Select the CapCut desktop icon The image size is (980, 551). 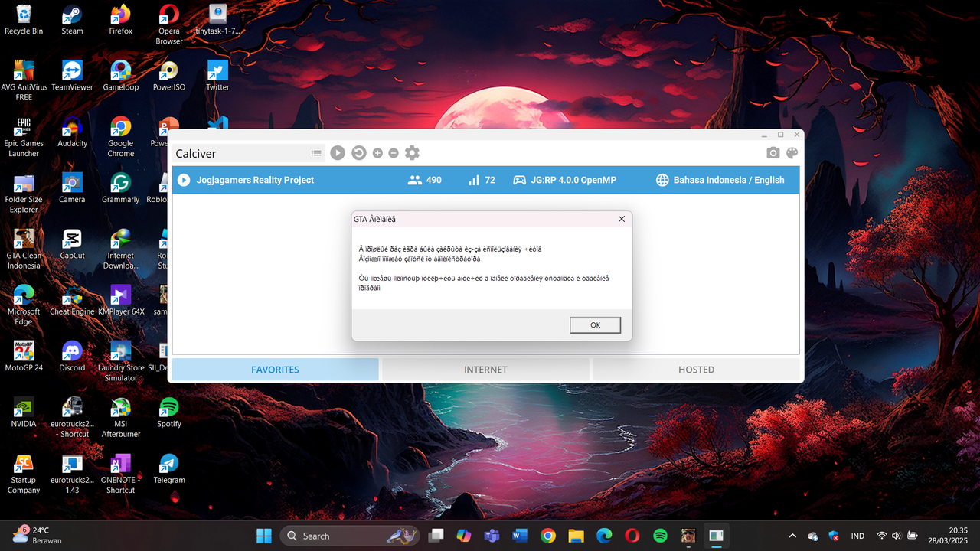pyautogui.click(x=72, y=245)
